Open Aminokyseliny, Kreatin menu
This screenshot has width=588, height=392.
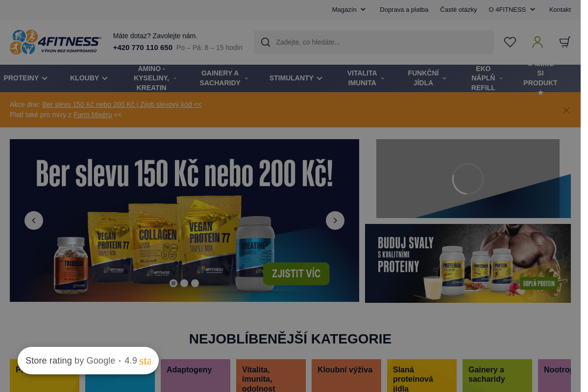pyautogui.click(x=155, y=78)
